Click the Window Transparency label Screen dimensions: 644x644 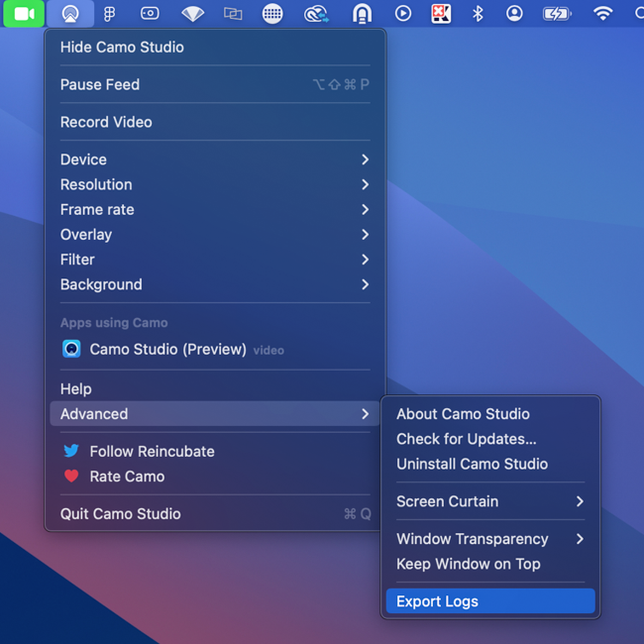click(x=472, y=539)
